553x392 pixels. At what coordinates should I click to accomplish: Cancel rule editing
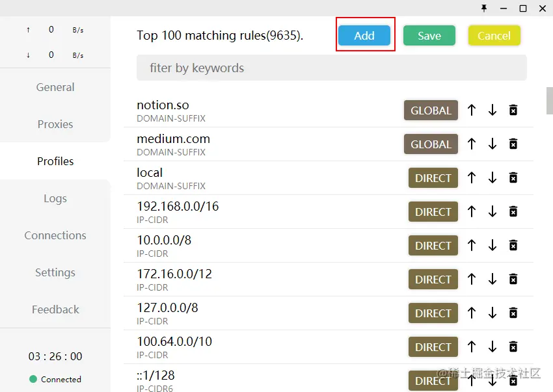494,35
